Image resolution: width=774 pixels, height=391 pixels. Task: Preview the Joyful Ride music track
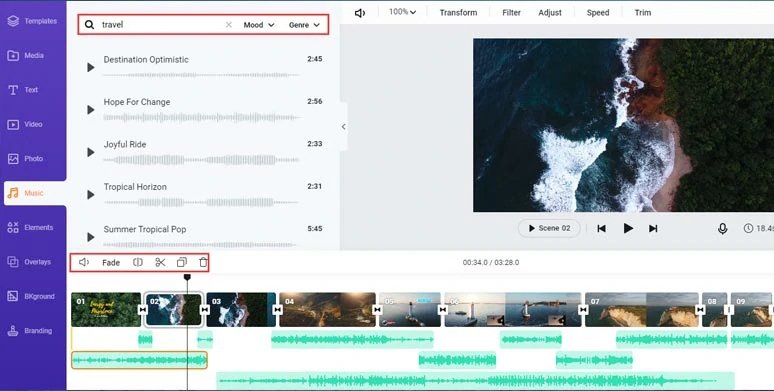(x=90, y=152)
